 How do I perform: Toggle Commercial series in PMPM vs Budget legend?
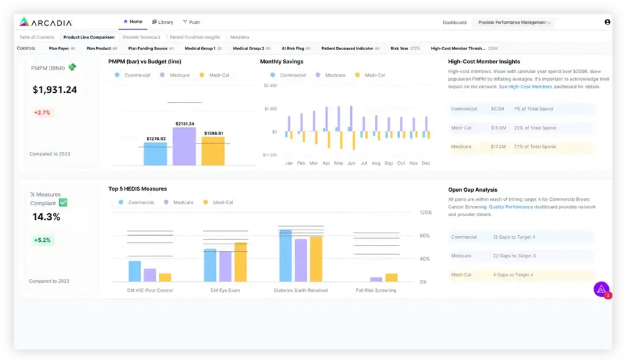pyautogui.click(x=133, y=75)
